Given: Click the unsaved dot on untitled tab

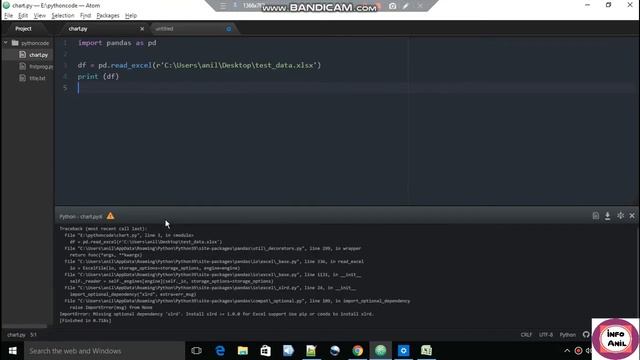Looking at the screenshot, I should tap(229, 29).
